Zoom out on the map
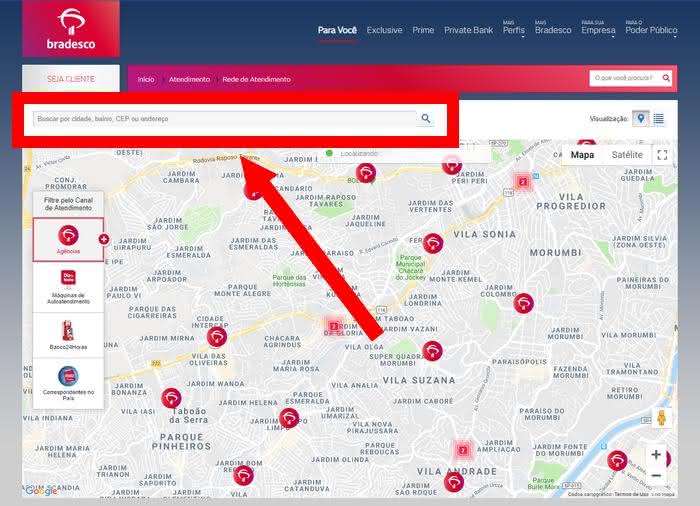The width and height of the screenshot is (700, 506). tap(656, 476)
